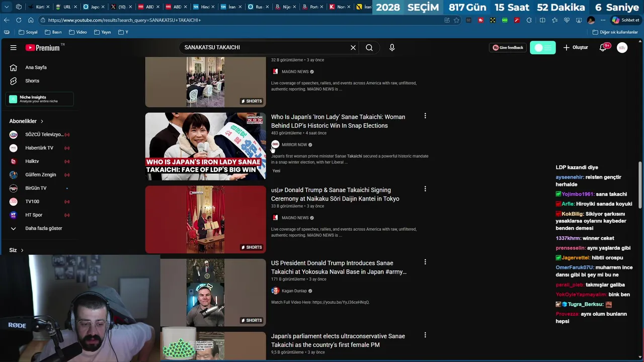
Task: Open the Sosyal bookmarks folder
Action: 28,32
